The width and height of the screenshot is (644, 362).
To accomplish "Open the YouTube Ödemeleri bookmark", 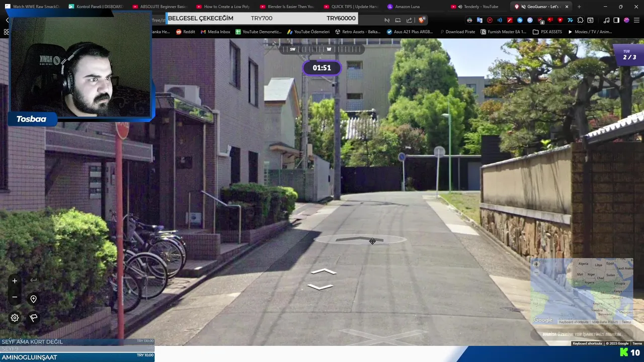I will (308, 32).
